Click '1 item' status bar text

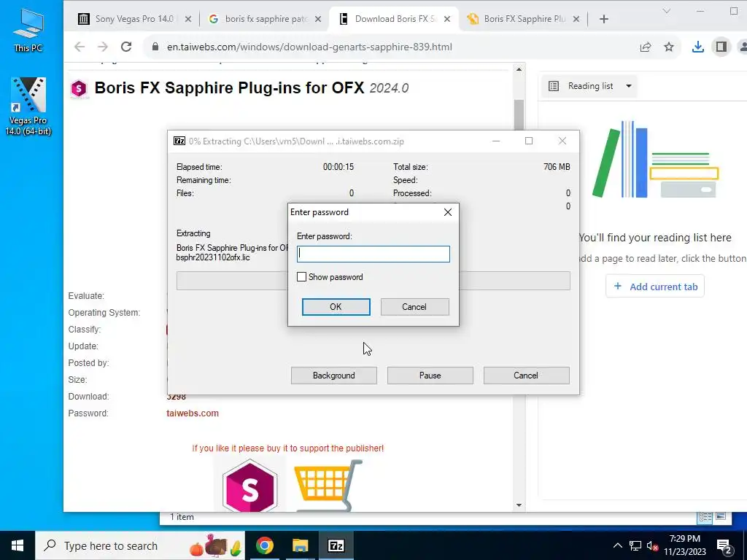(182, 517)
